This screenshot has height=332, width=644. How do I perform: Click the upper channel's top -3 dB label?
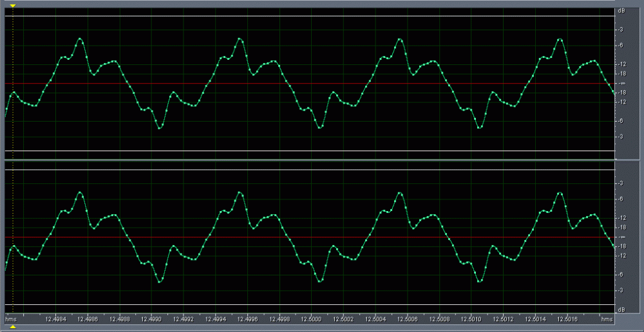(621, 30)
